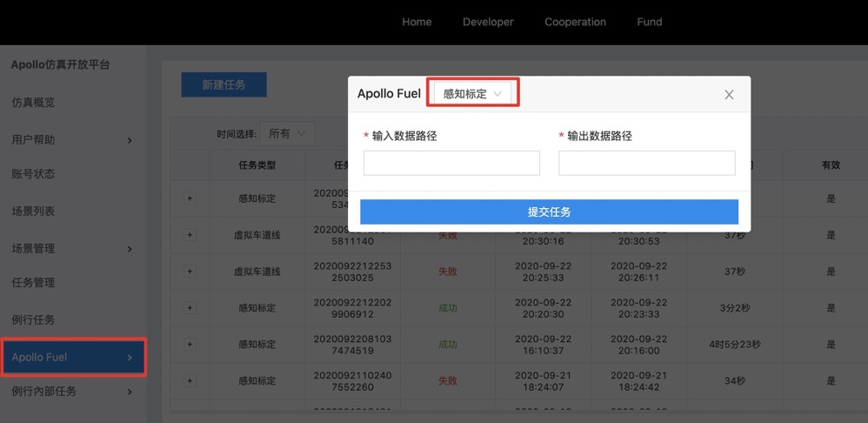Expand row with task ID ending 2503025
Viewport: 868px width, 423px height.
coord(190,272)
